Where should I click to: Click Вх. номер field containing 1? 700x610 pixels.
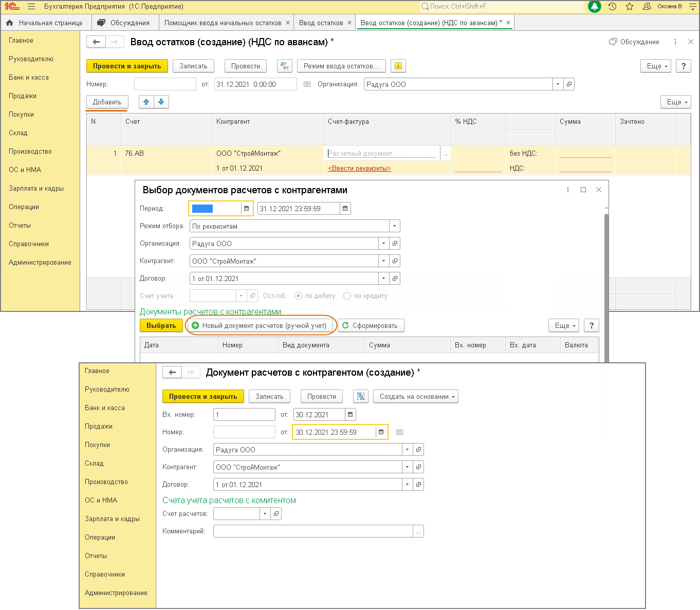pos(244,415)
